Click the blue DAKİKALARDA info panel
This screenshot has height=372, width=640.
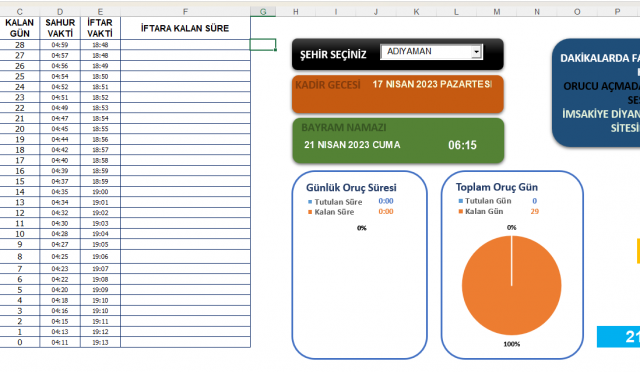click(596, 93)
